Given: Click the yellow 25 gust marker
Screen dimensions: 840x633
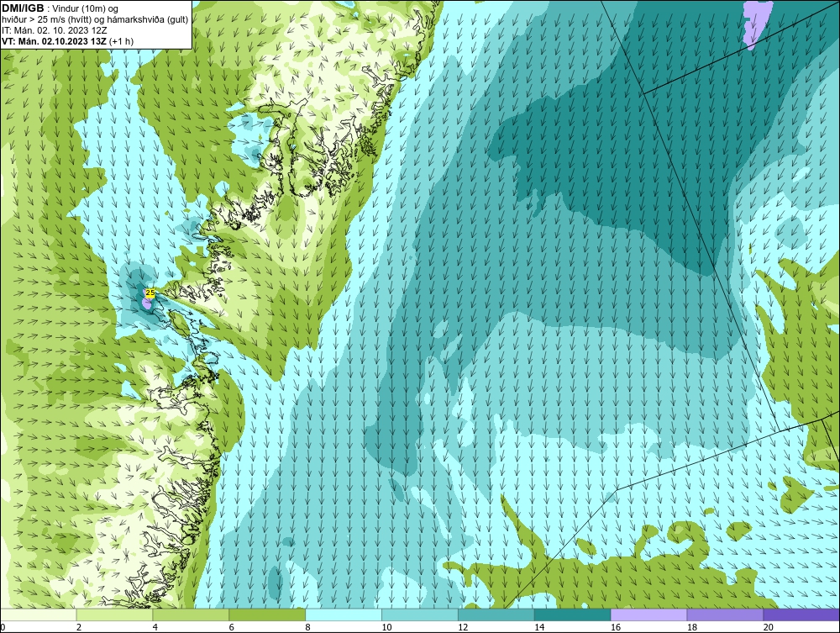Looking at the screenshot, I should pyautogui.click(x=150, y=293).
